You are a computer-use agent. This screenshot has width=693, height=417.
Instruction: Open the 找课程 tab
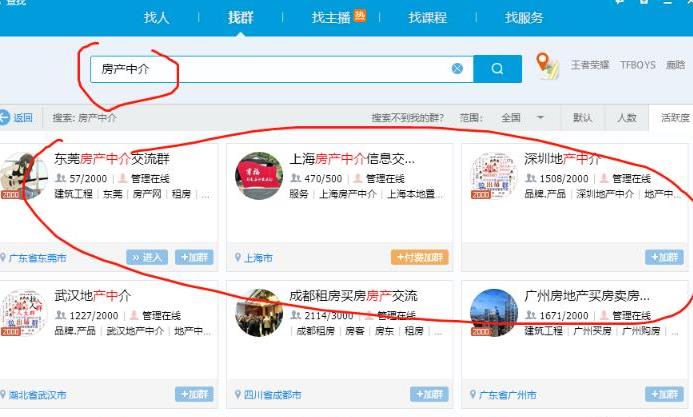pos(427,18)
